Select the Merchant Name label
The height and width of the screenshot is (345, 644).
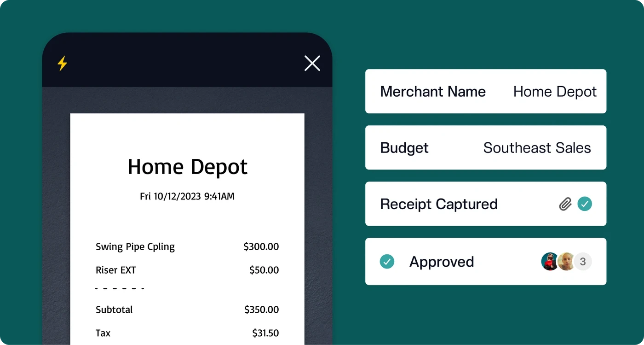pos(433,91)
